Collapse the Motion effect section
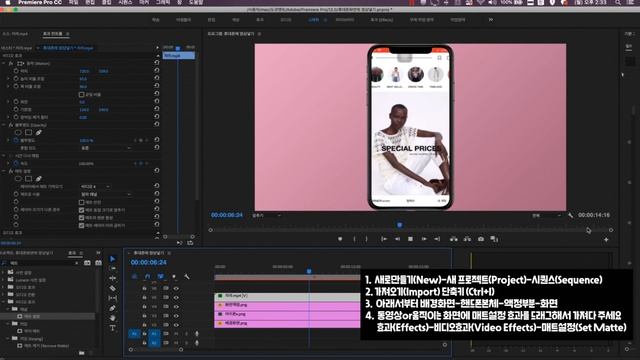The image size is (640, 360). tap(4, 63)
